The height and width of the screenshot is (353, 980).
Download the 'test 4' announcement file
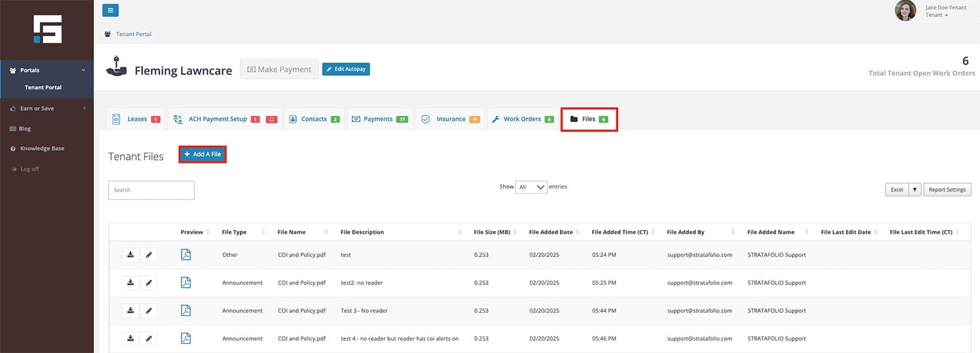tap(131, 339)
